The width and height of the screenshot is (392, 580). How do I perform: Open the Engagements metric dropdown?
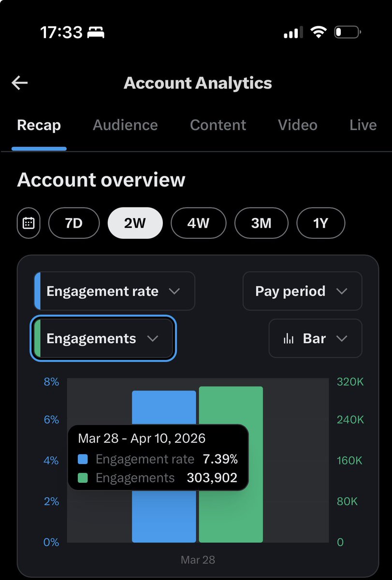pos(103,338)
